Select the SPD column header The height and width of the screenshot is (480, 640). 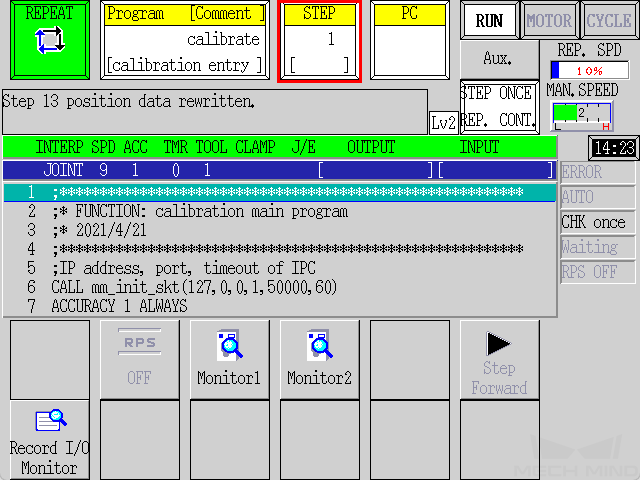click(103, 147)
